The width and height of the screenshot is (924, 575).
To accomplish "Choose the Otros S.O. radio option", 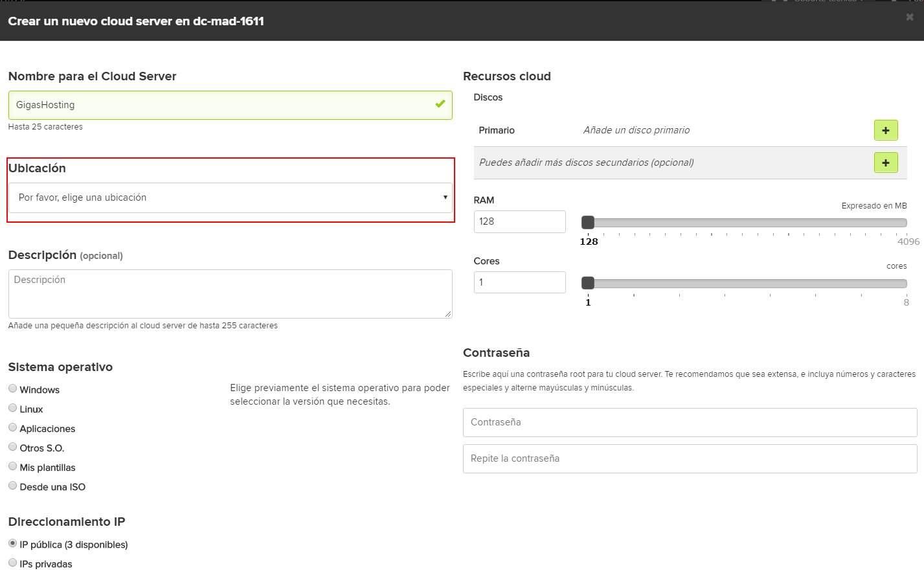I will [12, 447].
